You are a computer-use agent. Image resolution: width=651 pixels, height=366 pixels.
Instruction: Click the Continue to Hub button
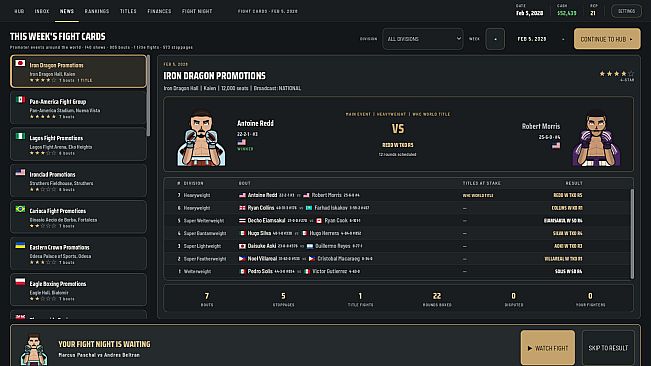click(x=607, y=39)
